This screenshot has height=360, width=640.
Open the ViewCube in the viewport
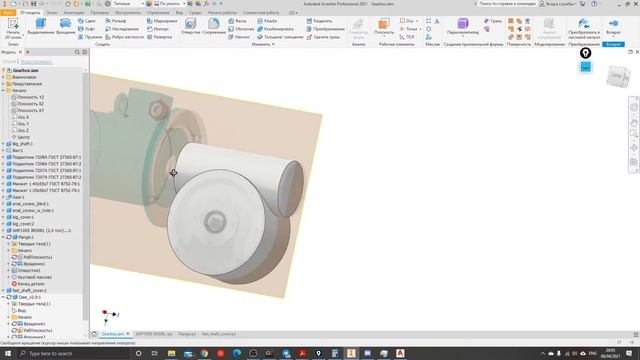pos(618,76)
